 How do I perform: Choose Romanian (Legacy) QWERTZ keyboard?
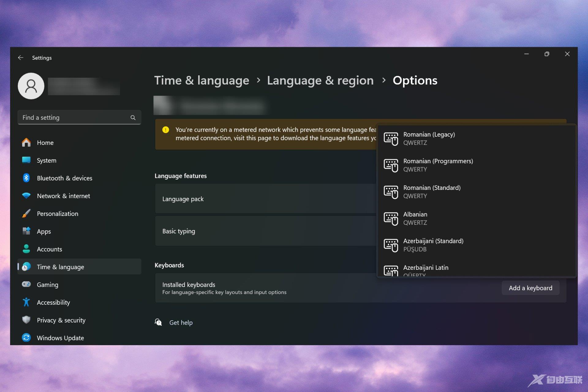[476, 139]
